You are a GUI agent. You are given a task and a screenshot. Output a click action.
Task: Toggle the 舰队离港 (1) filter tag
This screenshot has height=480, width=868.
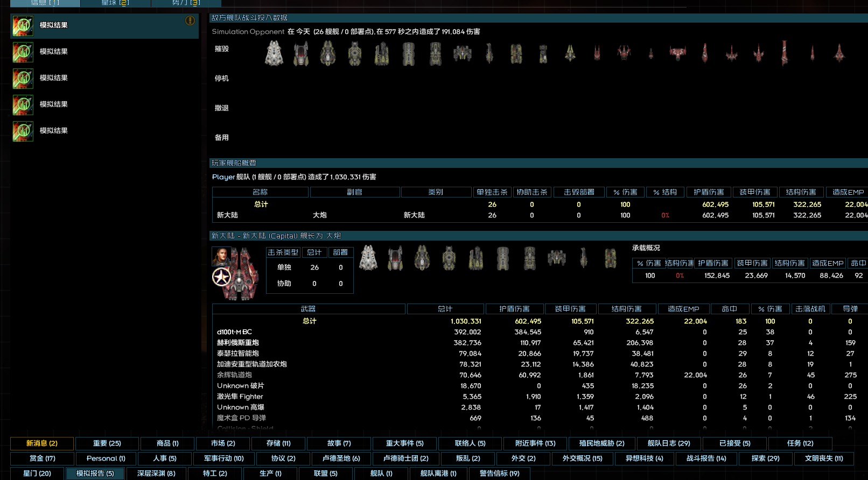438,474
